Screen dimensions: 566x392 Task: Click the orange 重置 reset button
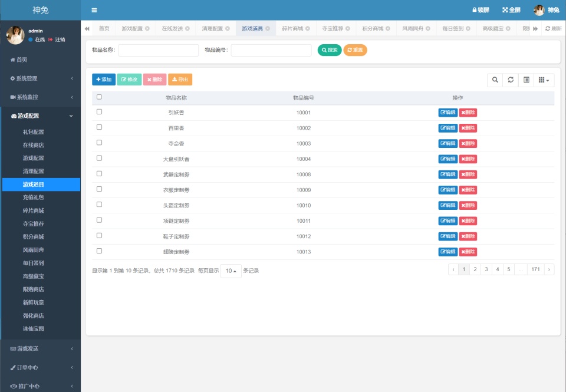tap(355, 50)
